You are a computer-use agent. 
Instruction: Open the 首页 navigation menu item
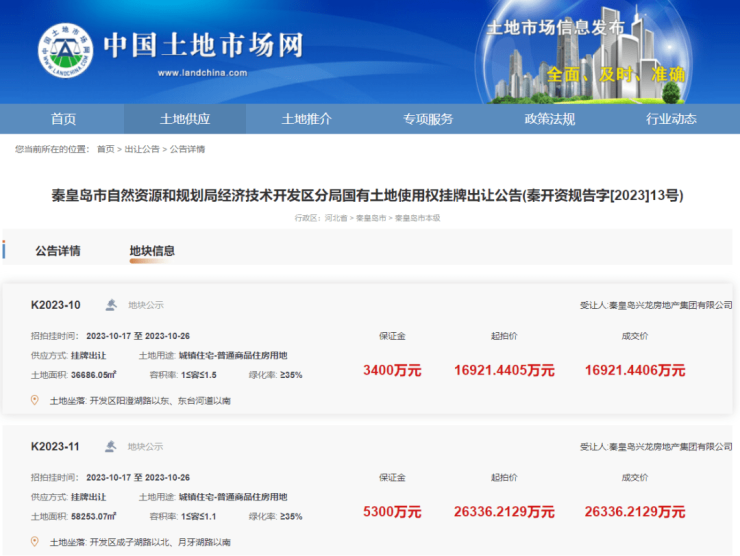point(63,119)
